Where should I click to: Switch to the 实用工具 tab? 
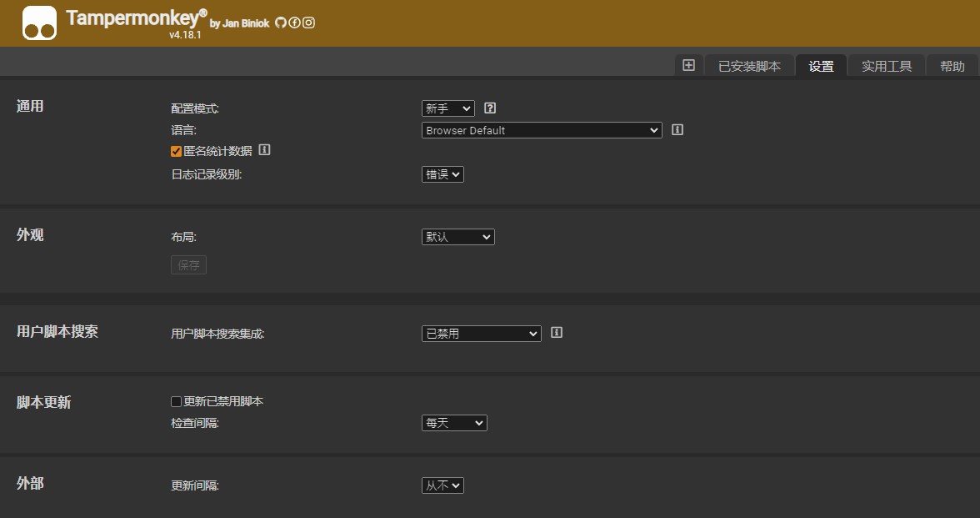(887, 66)
